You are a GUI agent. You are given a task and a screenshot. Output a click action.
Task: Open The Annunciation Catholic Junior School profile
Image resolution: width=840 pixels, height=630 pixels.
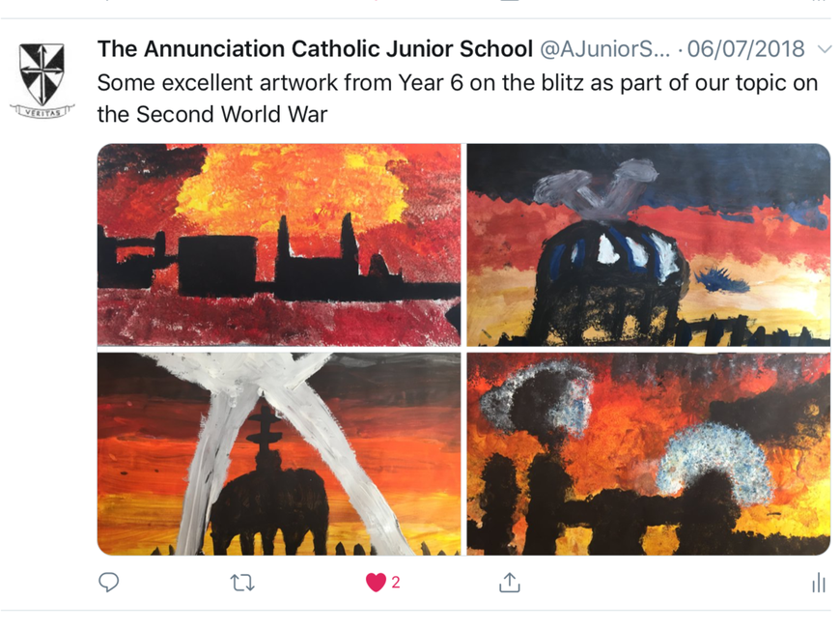point(315,48)
